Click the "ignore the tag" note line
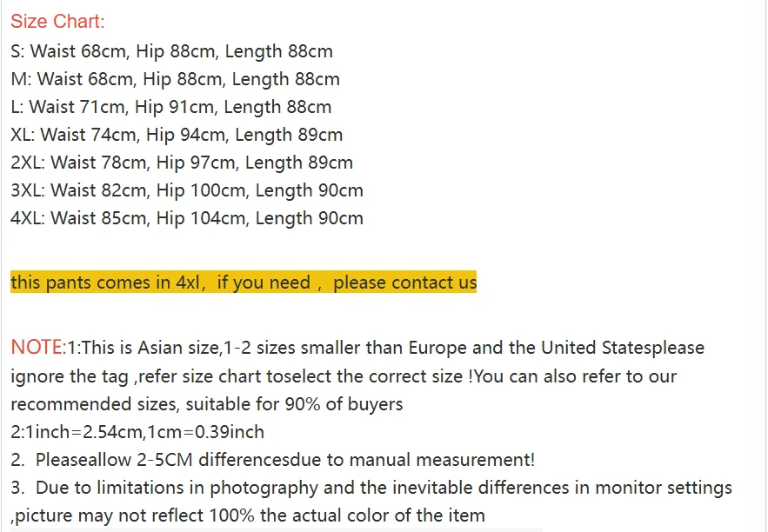 pyautogui.click(x=344, y=376)
